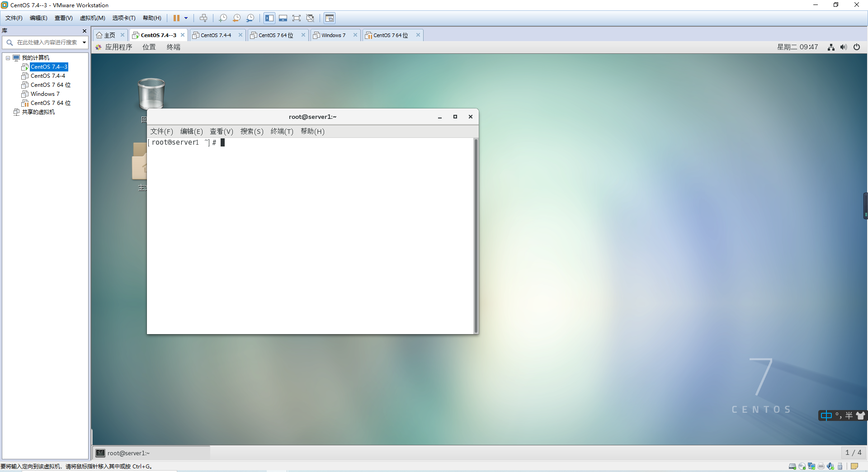Click the volume speaker icon in GNOME bar

(844, 47)
